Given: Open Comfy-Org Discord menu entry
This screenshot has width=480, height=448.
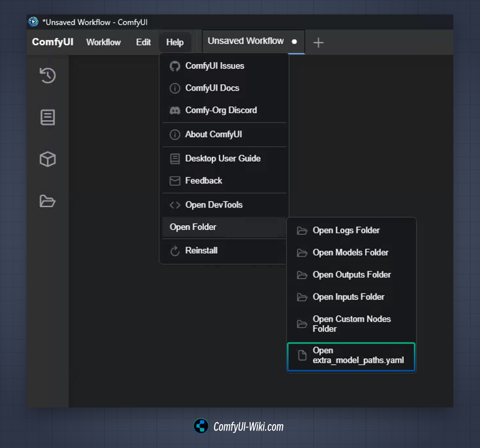Looking at the screenshot, I should coord(224,110).
